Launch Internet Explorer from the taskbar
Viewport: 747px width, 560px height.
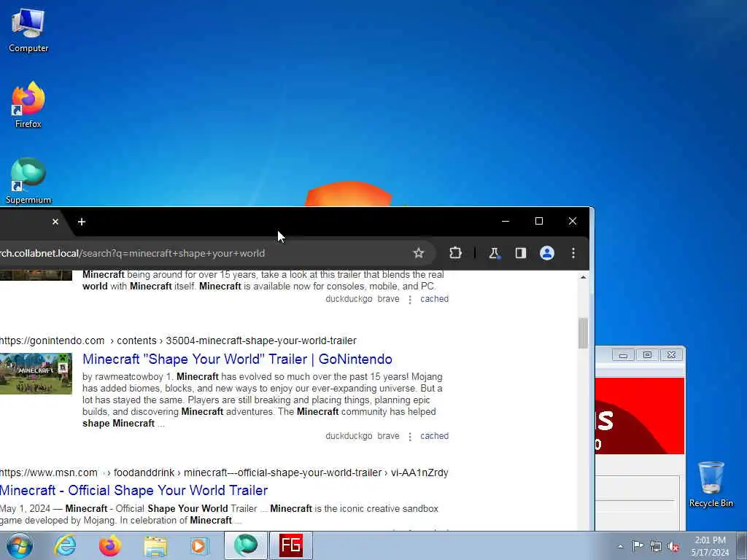tap(65, 545)
